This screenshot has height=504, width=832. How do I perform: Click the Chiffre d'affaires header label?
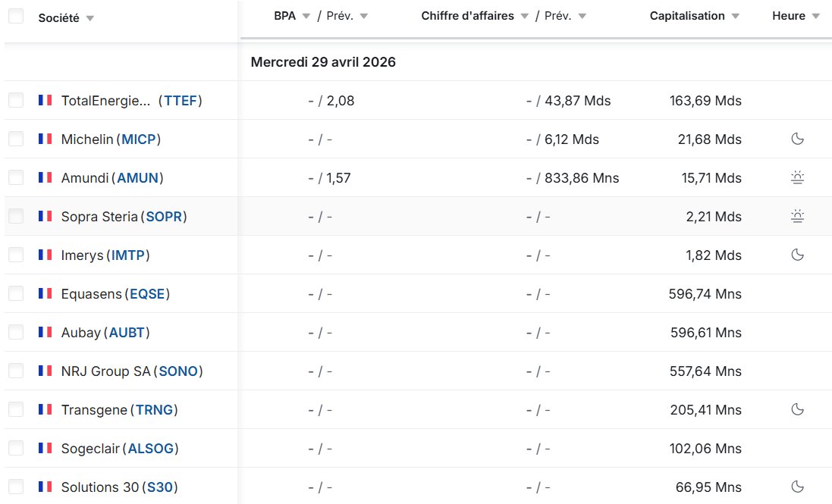click(467, 16)
